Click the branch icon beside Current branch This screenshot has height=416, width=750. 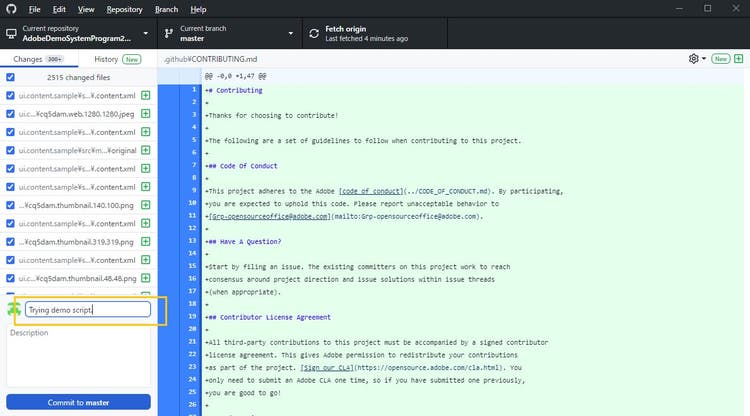[166, 34]
